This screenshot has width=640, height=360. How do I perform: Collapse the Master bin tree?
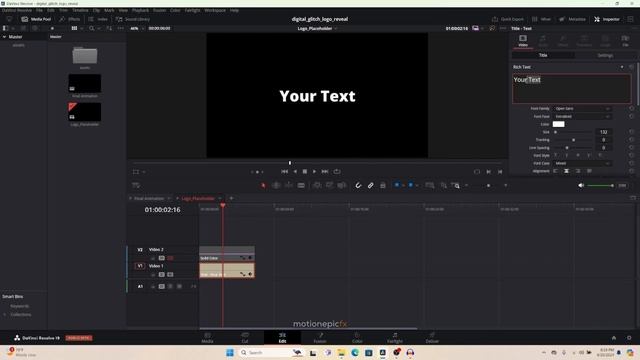tap(4, 37)
